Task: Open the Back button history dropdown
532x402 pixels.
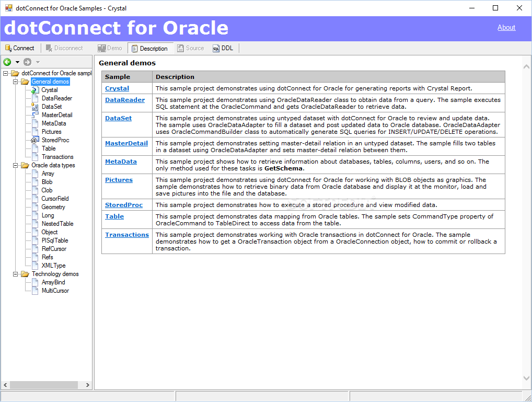Action: [x=17, y=62]
